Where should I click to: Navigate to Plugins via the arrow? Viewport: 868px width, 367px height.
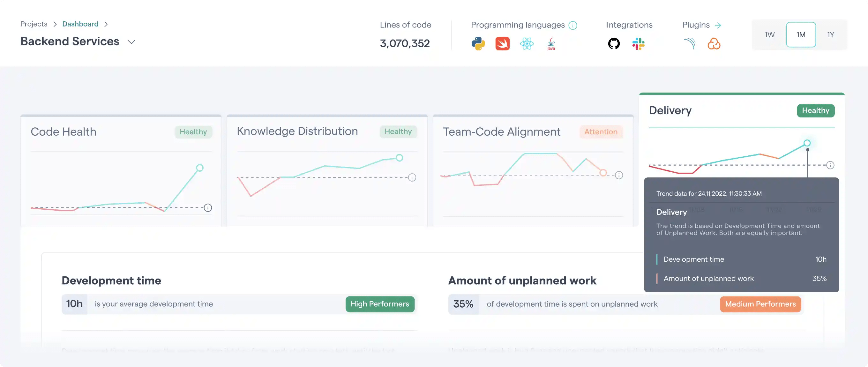(719, 25)
